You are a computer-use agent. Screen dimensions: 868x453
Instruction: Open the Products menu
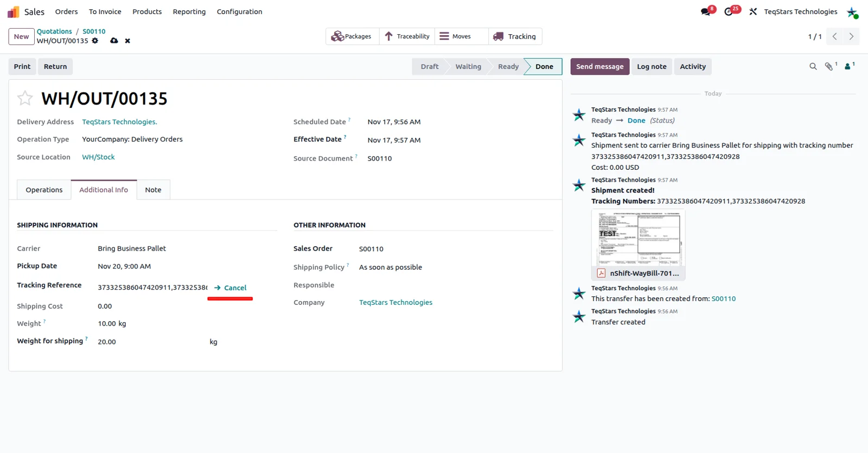point(147,11)
